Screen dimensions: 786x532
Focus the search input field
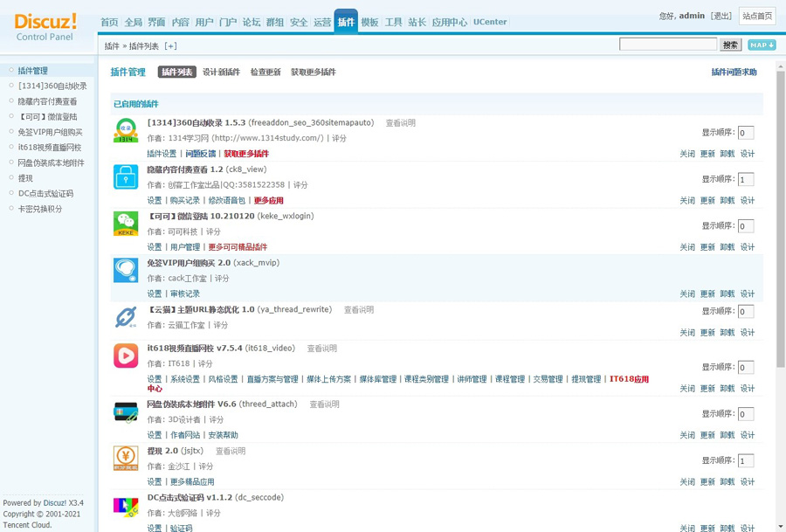point(668,45)
